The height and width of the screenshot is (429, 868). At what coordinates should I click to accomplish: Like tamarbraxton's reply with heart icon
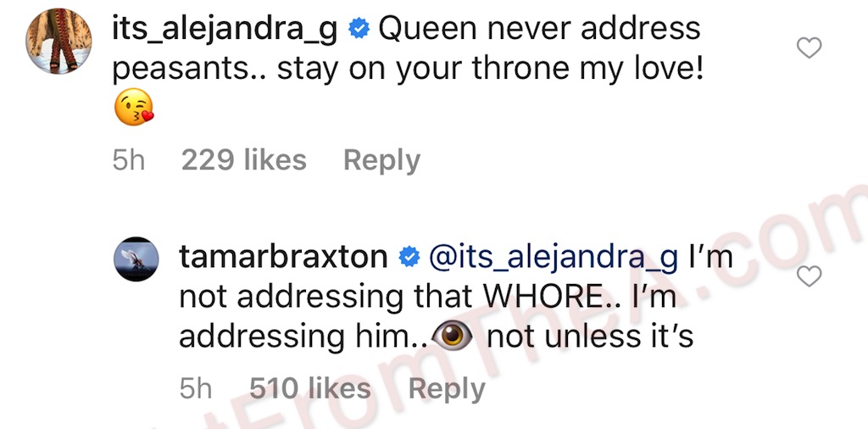(810, 276)
